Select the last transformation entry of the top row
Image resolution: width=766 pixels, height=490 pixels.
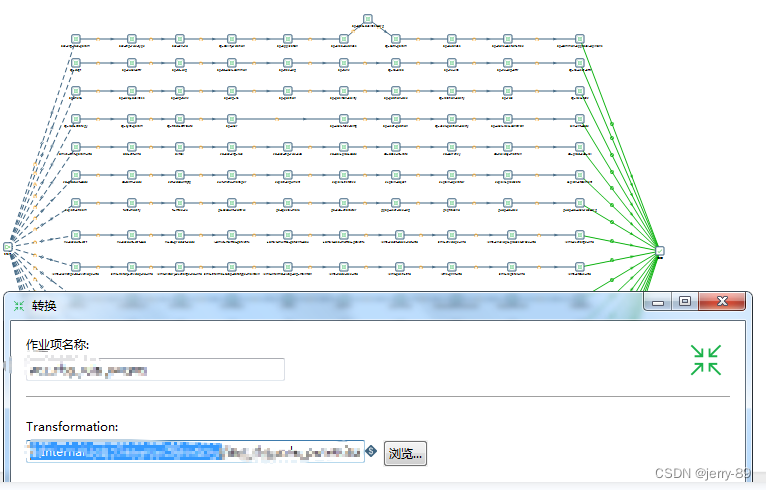[x=579, y=39]
